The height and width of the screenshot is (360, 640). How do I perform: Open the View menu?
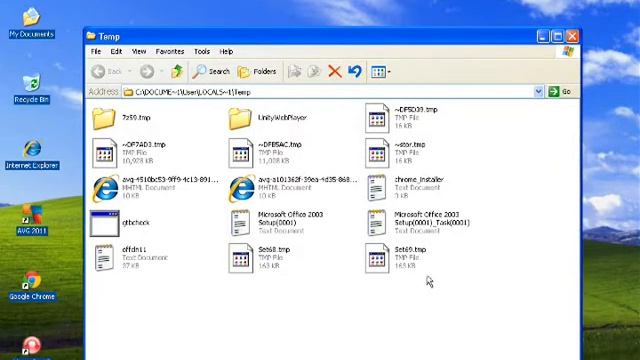[139, 51]
